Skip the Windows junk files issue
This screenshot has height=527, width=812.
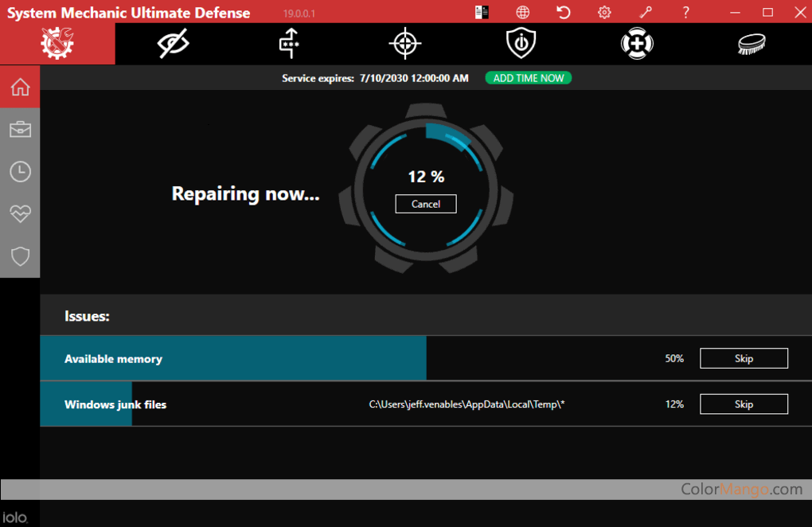click(x=744, y=404)
